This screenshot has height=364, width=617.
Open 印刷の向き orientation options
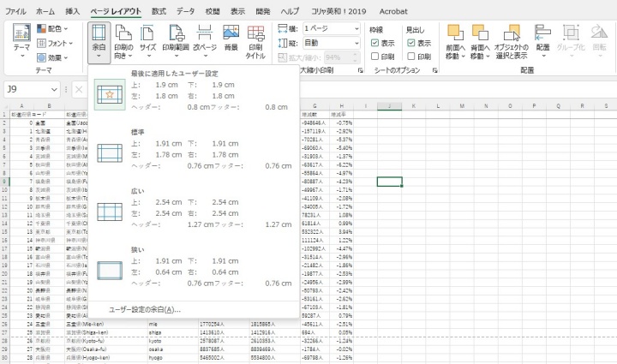[123, 42]
